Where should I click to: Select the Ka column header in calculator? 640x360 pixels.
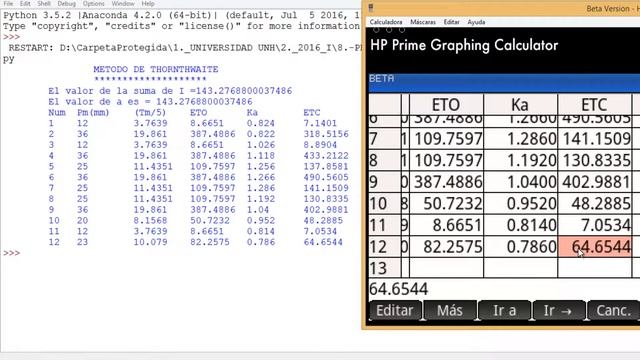click(x=520, y=104)
